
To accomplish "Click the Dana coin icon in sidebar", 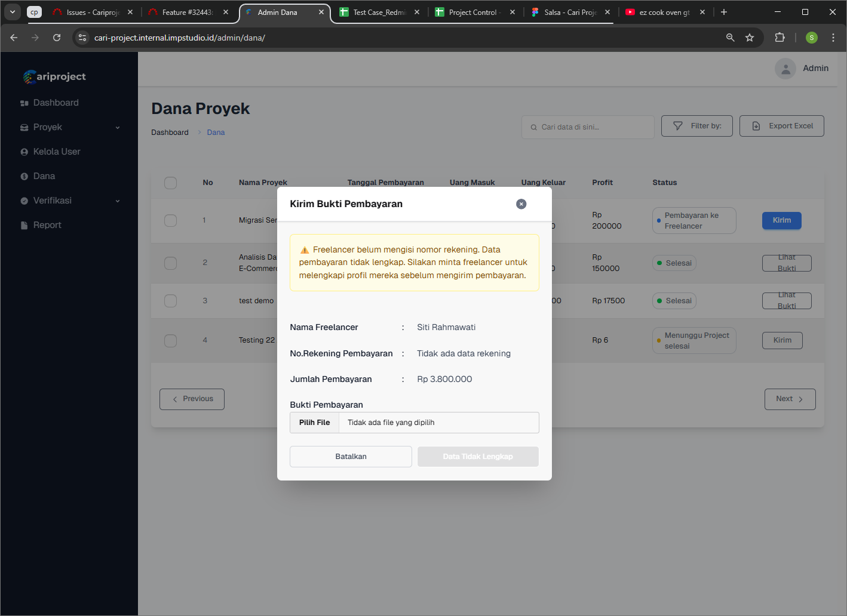I will 24,177.
